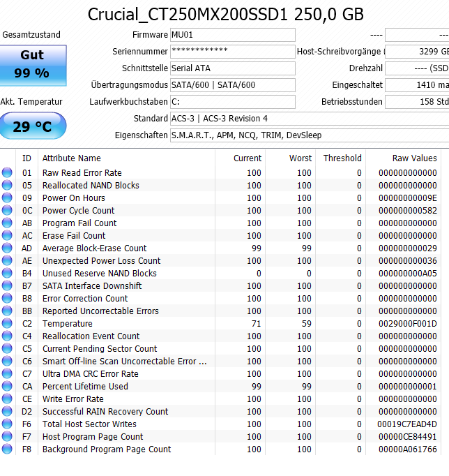Click the Akt. Temperatur label
Screen dimensions: 449x476
[x=31, y=101]
